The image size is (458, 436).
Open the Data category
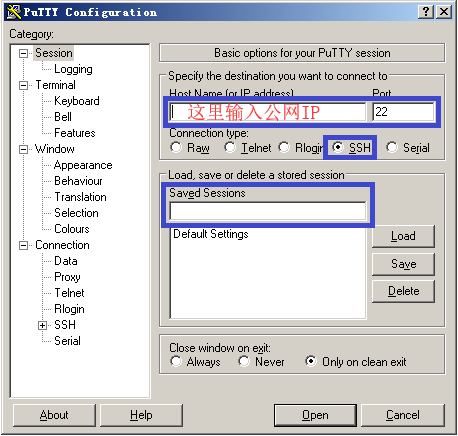click(x=66, y=261)
